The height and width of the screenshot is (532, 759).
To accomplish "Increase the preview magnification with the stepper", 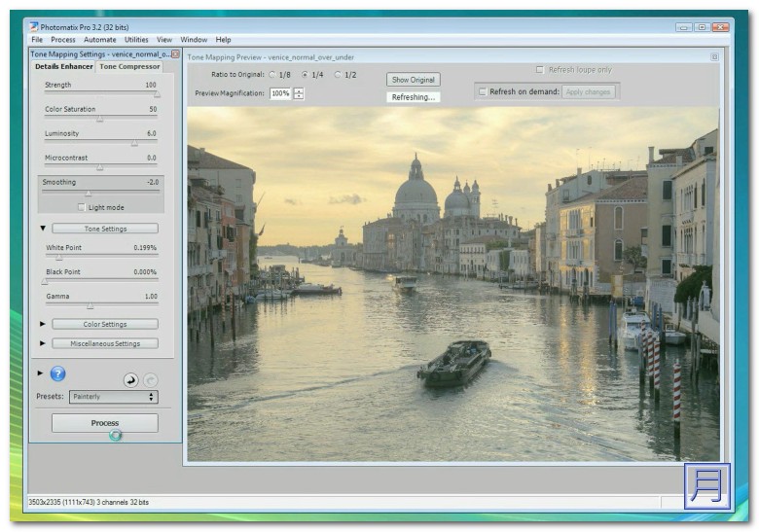I will [299, 90].
